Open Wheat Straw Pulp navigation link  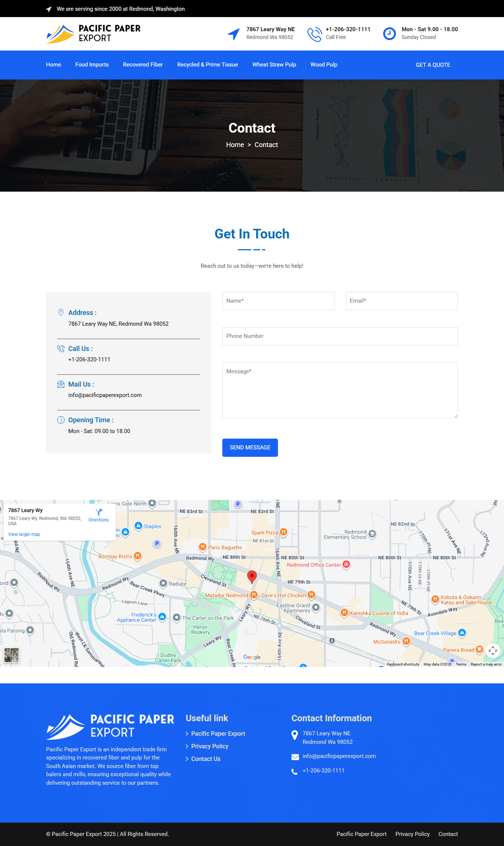[274, 65]
